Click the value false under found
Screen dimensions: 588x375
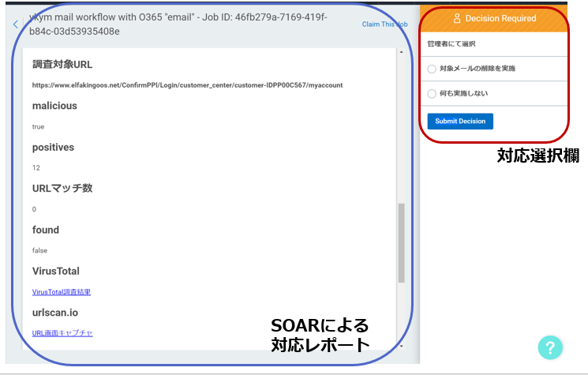coord(39,250)
